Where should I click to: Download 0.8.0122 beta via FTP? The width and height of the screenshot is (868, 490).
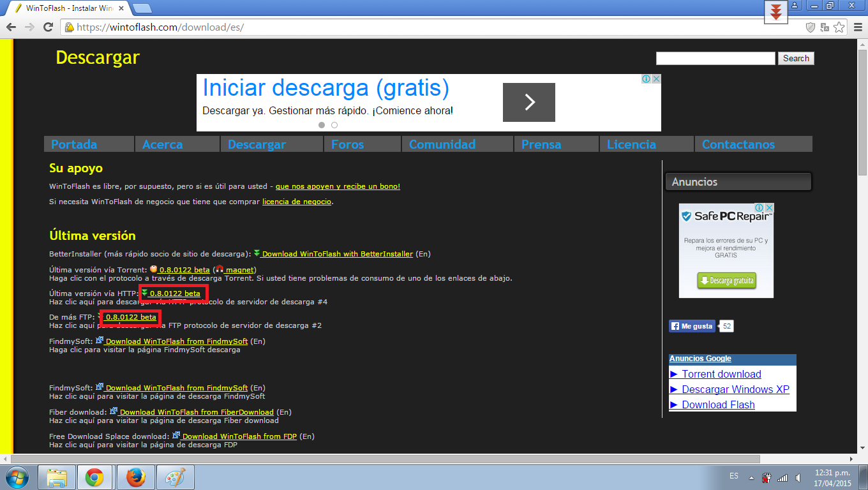coord(131,317)
